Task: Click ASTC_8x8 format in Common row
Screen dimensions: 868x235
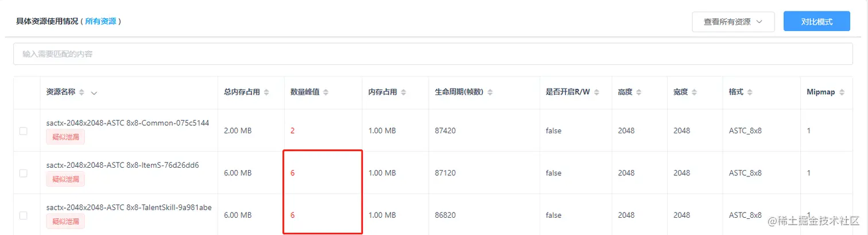Action: tap(745, 131)
